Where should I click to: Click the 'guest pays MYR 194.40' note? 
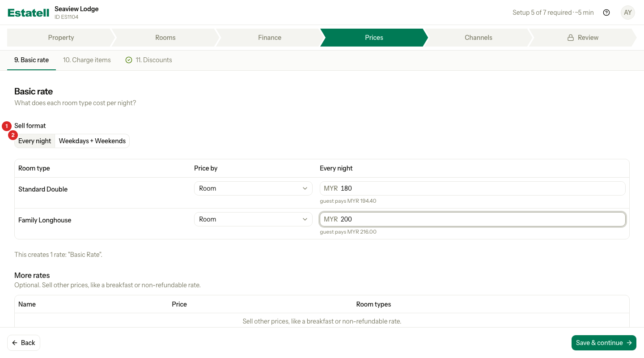click(348, 201)
